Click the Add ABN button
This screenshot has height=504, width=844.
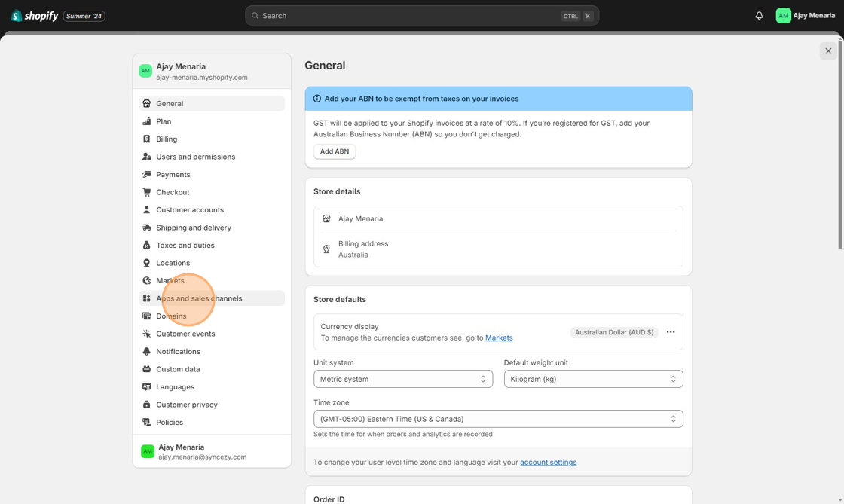pos(335,151)
